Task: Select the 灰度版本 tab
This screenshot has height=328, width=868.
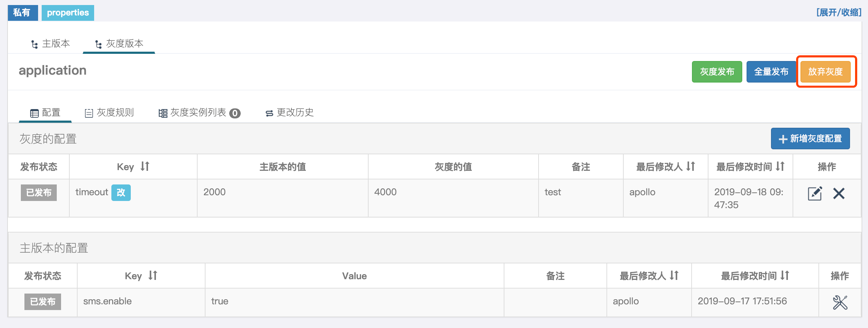Action: pos(119,44)
